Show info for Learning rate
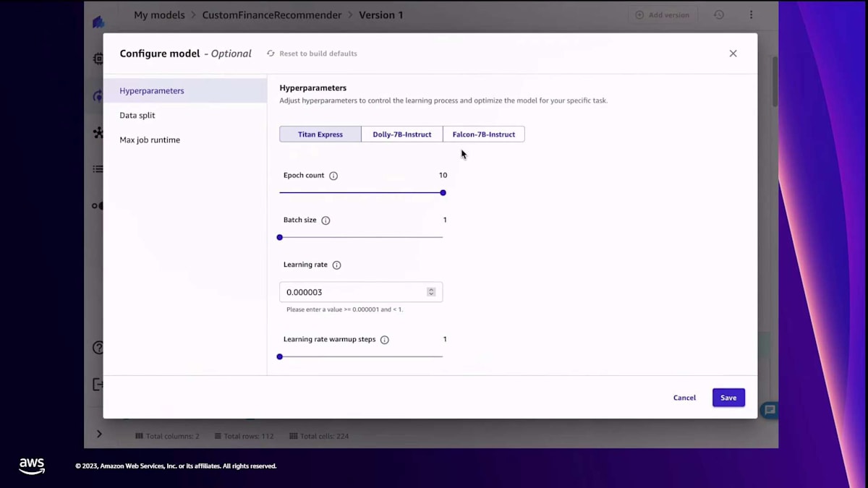Screen dimensions: 868x488 pyautogui.click(x=336, y=265)
